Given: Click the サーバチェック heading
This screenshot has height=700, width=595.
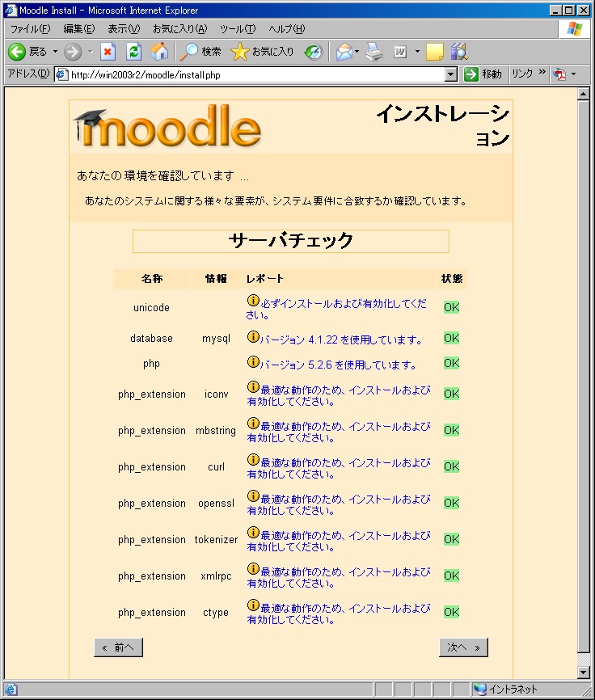Looking at the screenshot, I should 290,241.
